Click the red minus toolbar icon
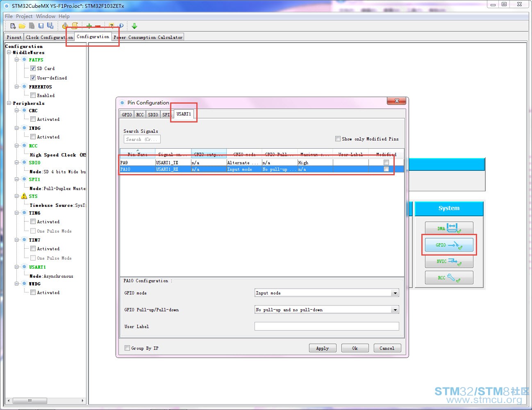 98,26
